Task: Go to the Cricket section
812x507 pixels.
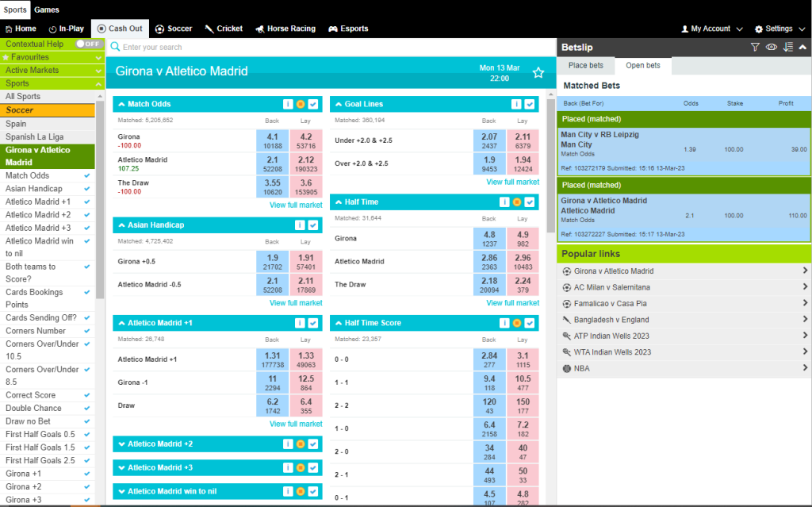Action: tap(224, 29)
